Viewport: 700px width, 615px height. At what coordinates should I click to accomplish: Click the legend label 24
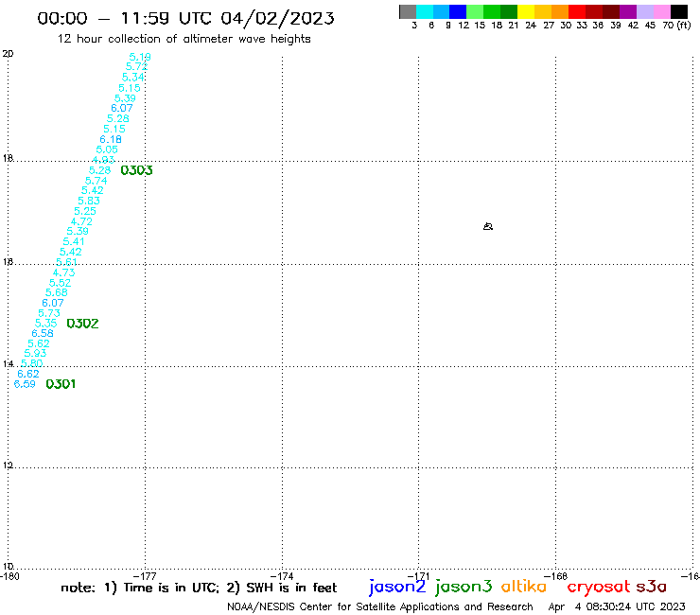click(x=531, y=25)
